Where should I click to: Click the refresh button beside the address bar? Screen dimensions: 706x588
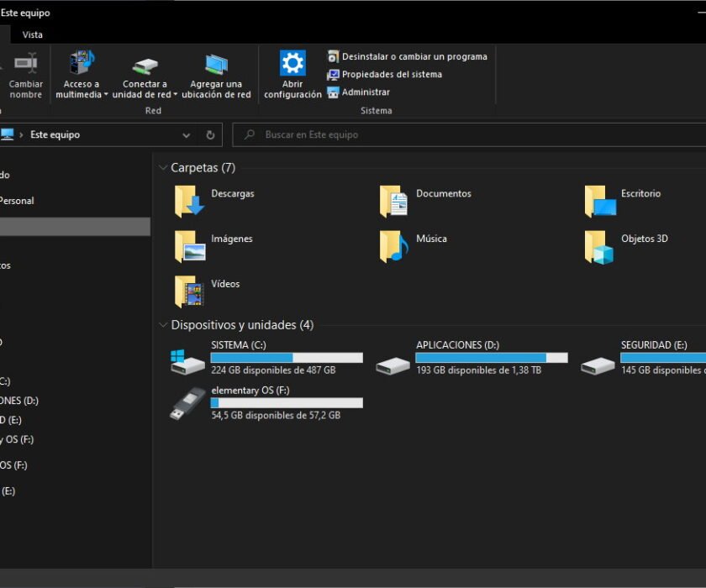pyautogui.click(x=210, y=135)
